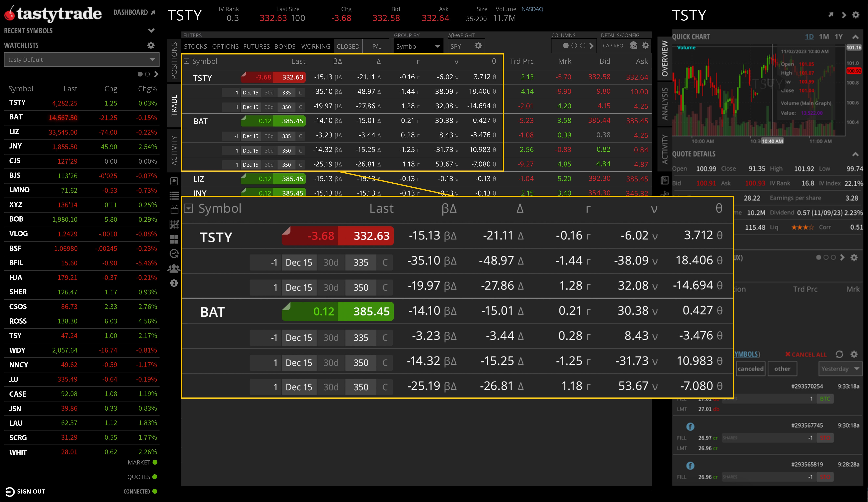Open the journal icon in left sidebar
Image resolution: width=868 pixels, height=502 pixels.
174,181
